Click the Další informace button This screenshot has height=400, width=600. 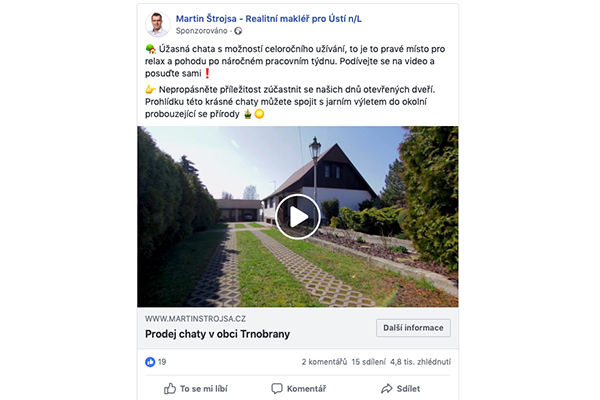[x=413, y=328]
